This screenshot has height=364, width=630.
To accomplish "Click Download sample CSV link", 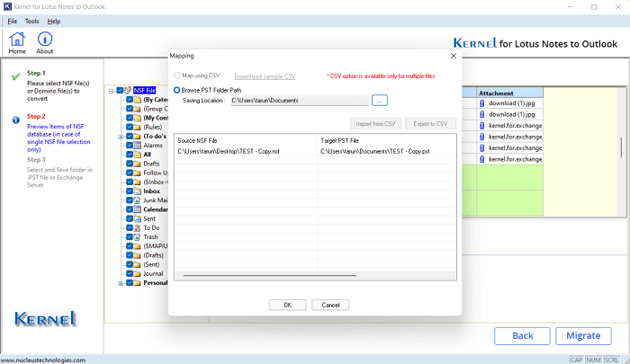I will (265, 76).
